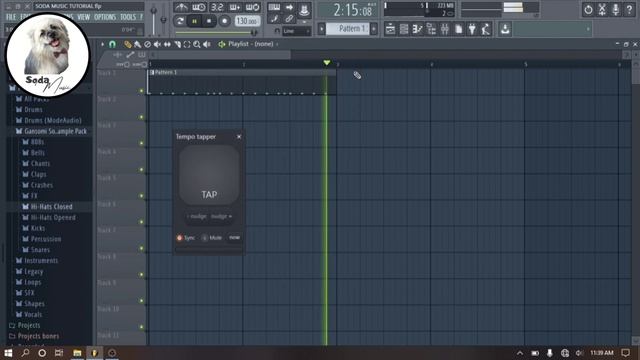640x360 pixels.
Task: Activate the Playback speaker tool in Playlist
Action: pos(207,44)
